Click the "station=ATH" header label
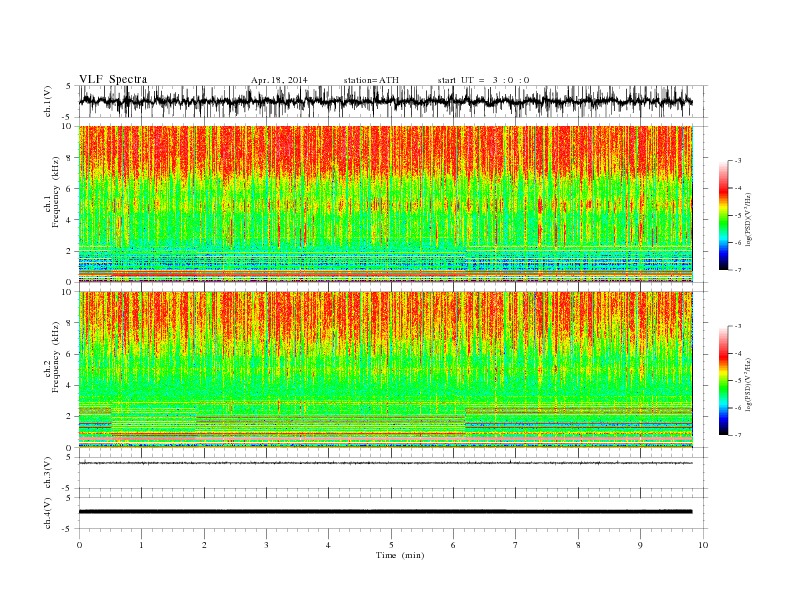Image resolution: width=792 pixels, height=612 pixels. click(371, 80)
